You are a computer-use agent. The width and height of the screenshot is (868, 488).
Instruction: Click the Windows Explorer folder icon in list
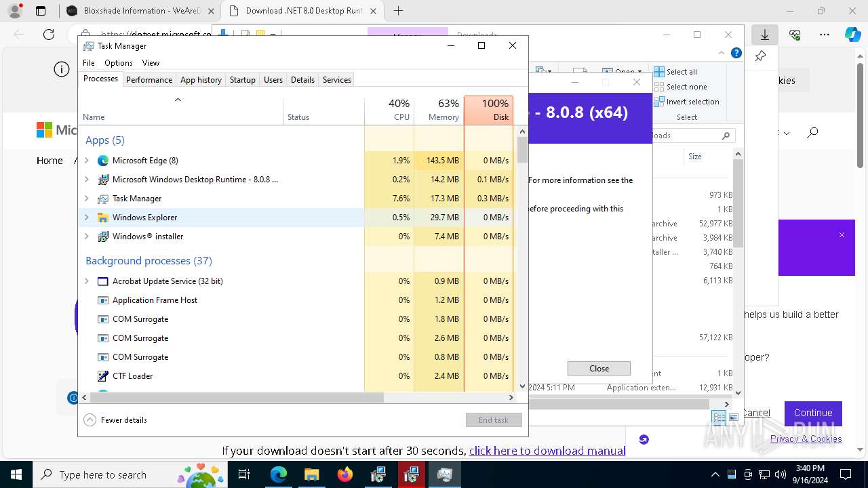point(103,218)
